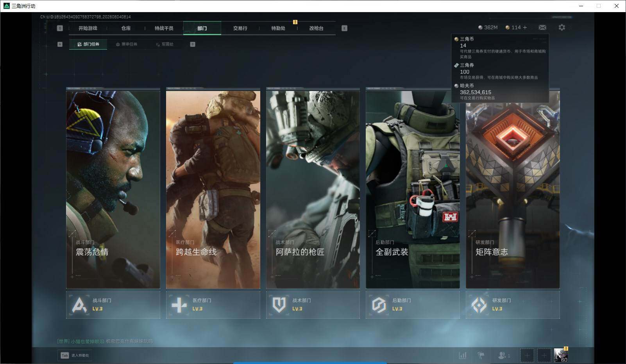This screenshot has width=626, height=364.
Task: Click the 哈夫币 coin icon in tooltip
Action: [456, 86]
